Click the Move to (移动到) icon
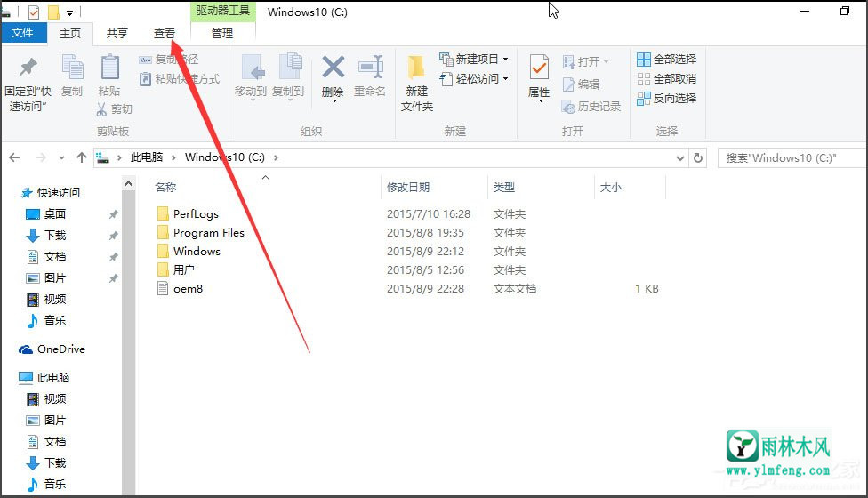The image size is (868, 498). tap(253, 68)
